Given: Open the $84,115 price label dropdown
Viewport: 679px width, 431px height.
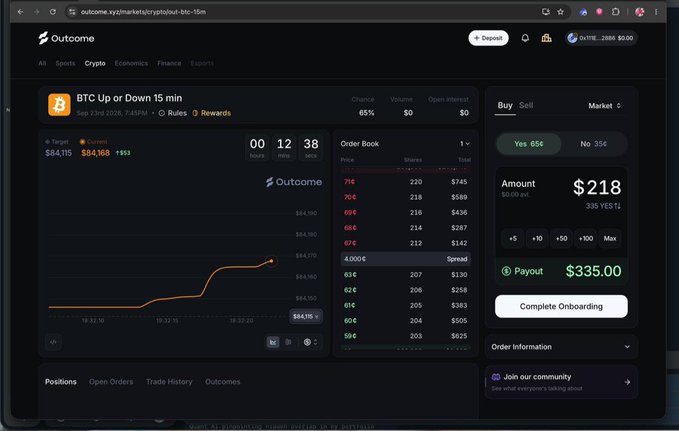Looking at the screenshot, I should click(306, 317).
